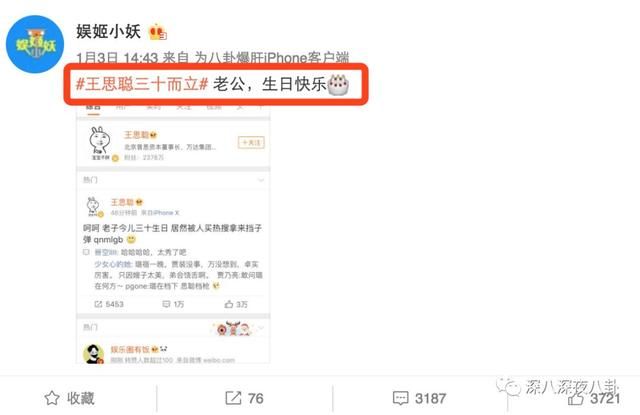Open comments via the 3187 comment icon

pos(400,398)
